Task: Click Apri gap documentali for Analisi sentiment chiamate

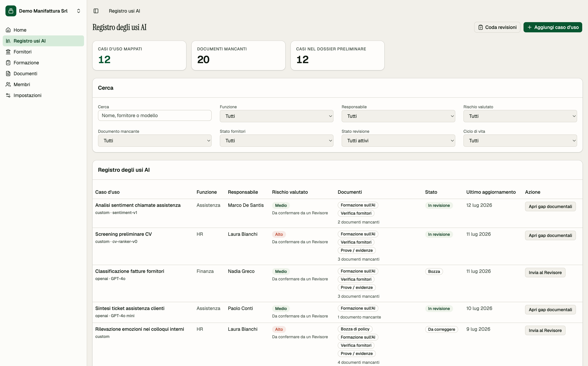Action: (550, 206)
